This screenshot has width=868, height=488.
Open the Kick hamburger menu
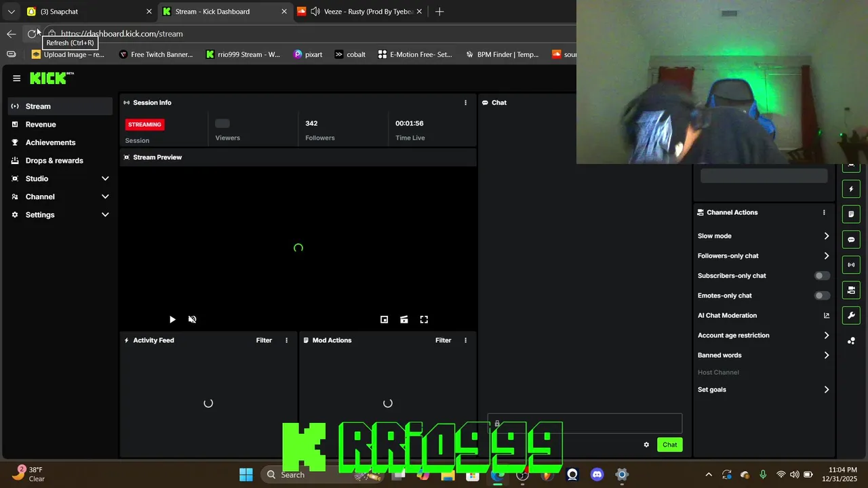coord(17,79)
